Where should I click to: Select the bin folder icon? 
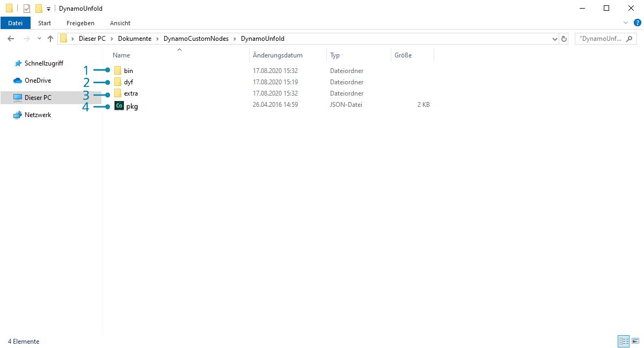click(118, 70)
